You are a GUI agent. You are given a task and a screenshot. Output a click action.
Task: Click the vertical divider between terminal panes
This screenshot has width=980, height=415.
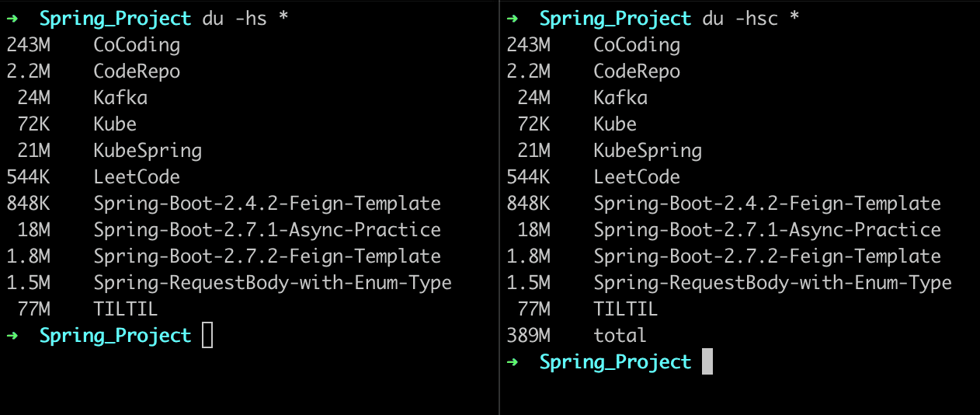point(499,207)
